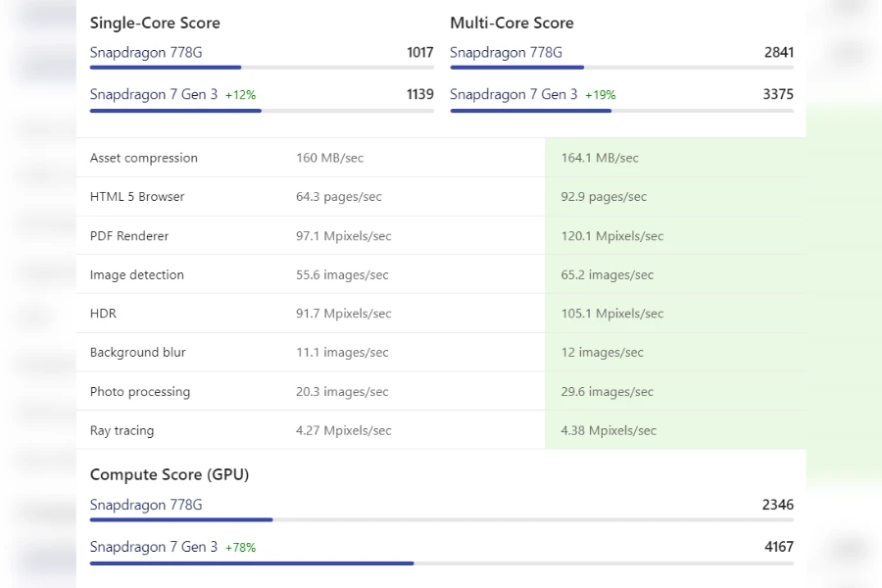Open Snapdragon 7 Gen 3 link under Compute Score

pos(154,548)
